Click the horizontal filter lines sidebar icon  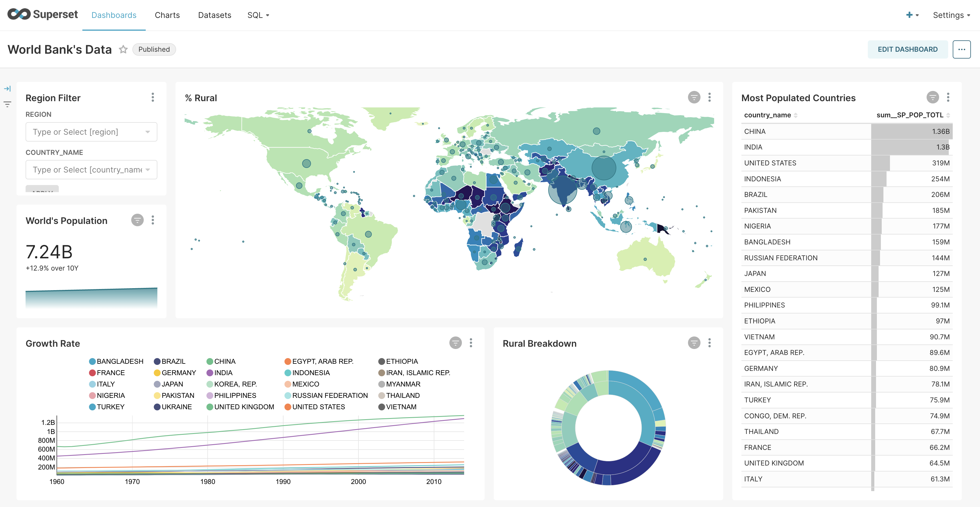click(7, 104)
